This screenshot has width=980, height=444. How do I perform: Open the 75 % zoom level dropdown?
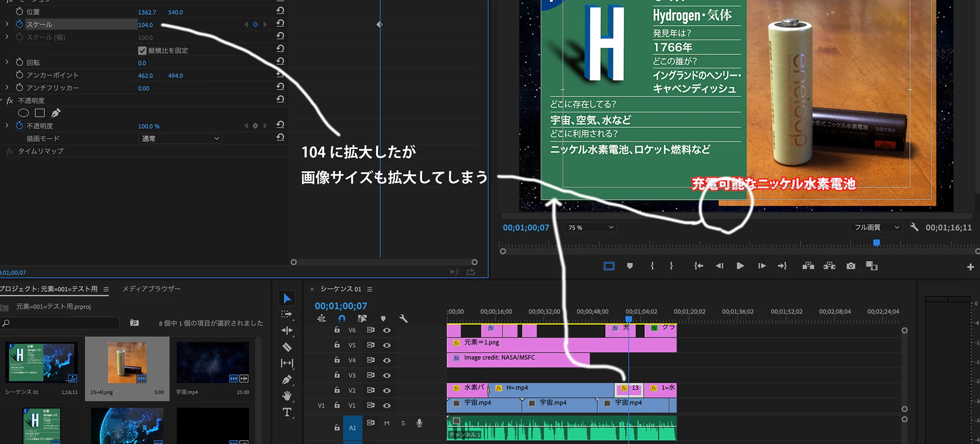(590, 227)
